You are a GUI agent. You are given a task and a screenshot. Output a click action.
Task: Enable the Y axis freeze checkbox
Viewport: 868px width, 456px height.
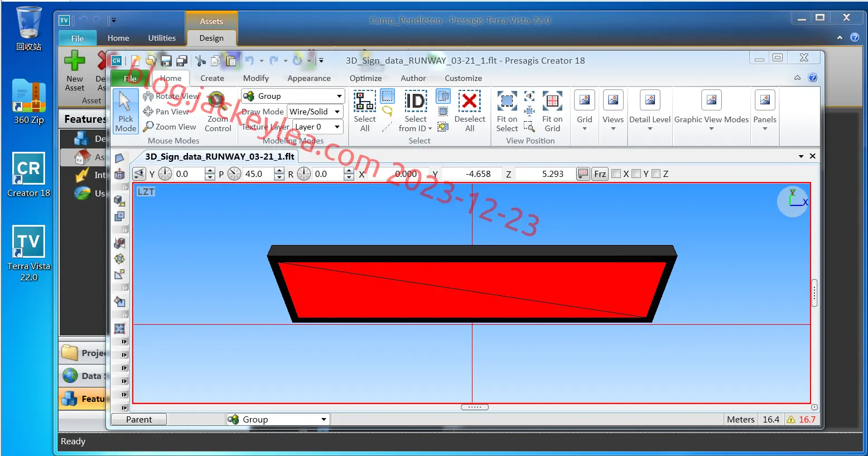pos(636,174)
